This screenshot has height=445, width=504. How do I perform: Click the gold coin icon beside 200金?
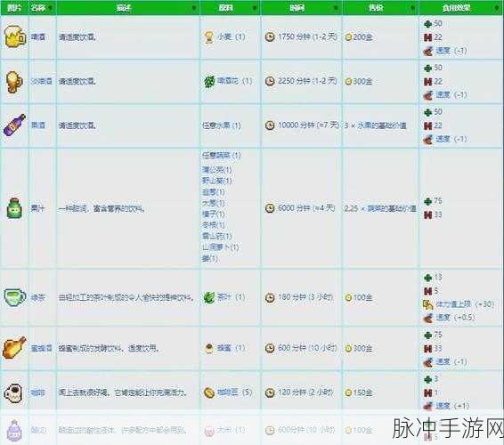click(348, 37)
